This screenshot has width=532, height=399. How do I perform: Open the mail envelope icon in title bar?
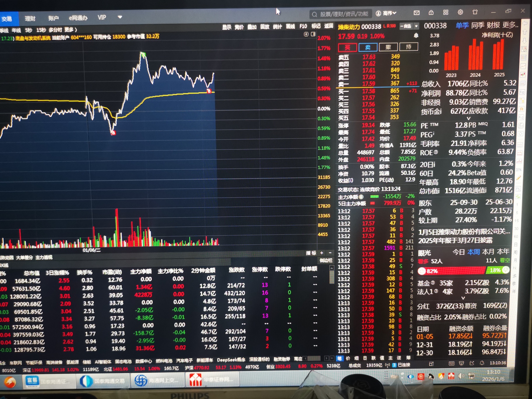point(416,13)
